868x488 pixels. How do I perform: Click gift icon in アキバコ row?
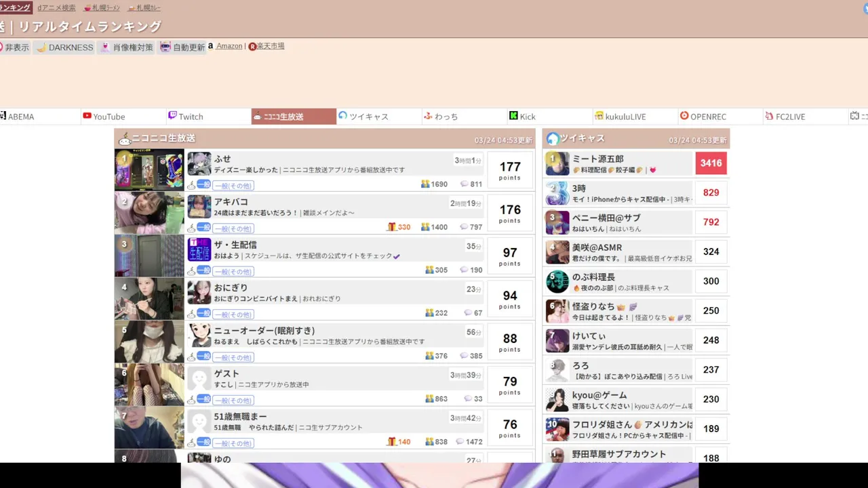point(391,227)
